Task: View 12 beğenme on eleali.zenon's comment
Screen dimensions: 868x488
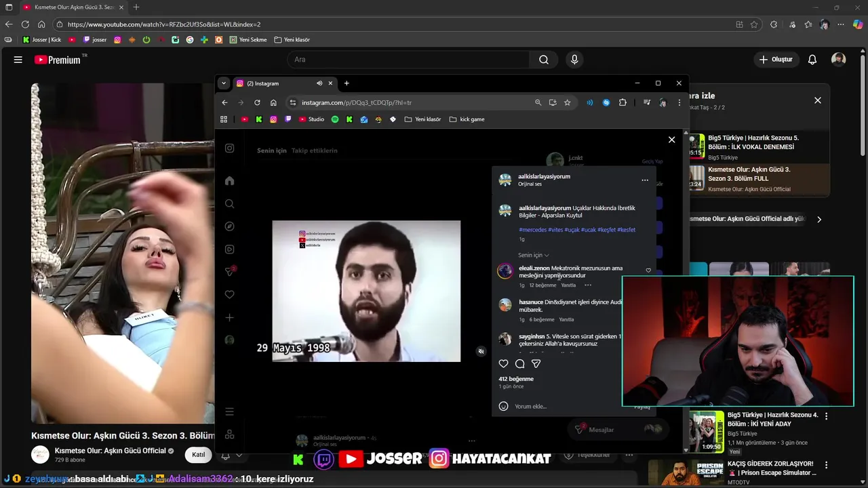Action: [x=542, y=285]
